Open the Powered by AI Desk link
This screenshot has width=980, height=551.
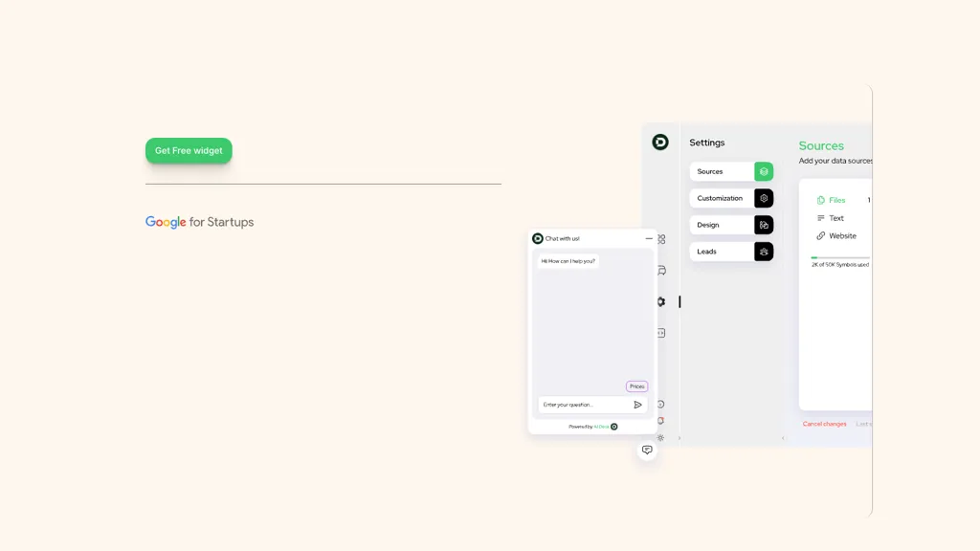(x=592, y=427)
